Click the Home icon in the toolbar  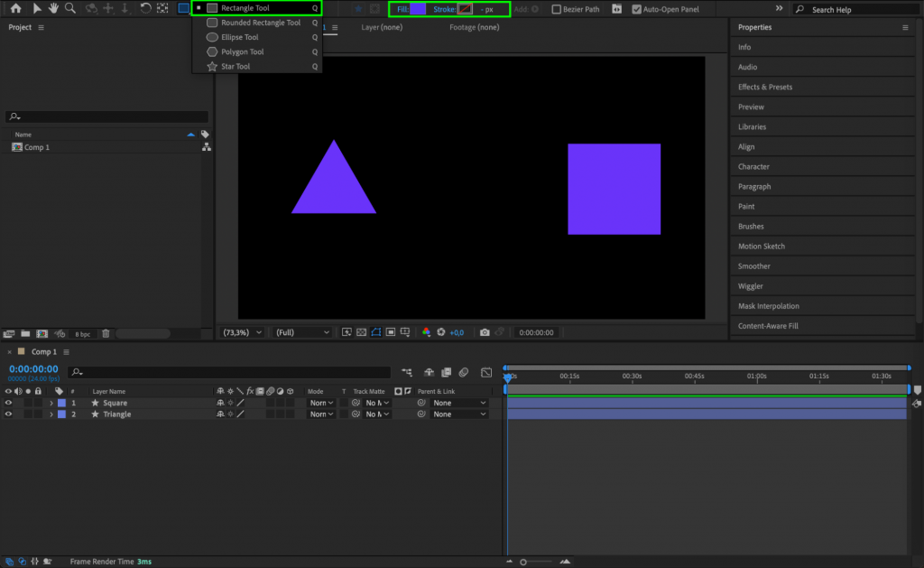(14, 8)
